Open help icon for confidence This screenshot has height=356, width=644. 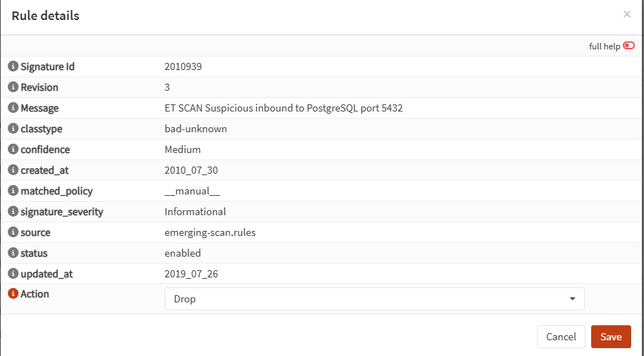[x=13, y=149]
